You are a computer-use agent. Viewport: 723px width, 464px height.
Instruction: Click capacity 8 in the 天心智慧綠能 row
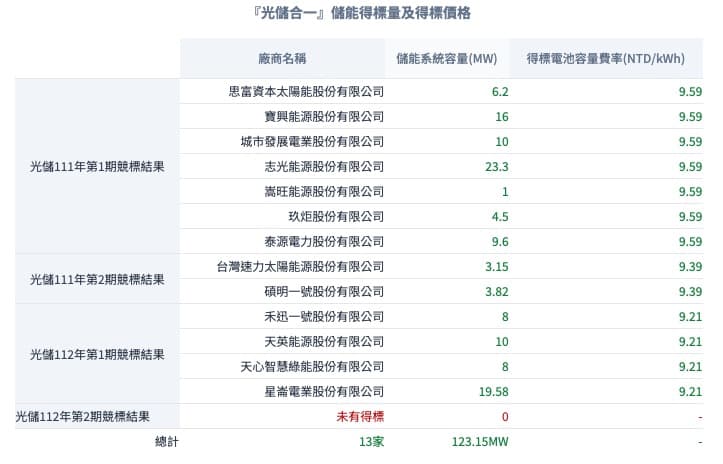coord(505,367)
